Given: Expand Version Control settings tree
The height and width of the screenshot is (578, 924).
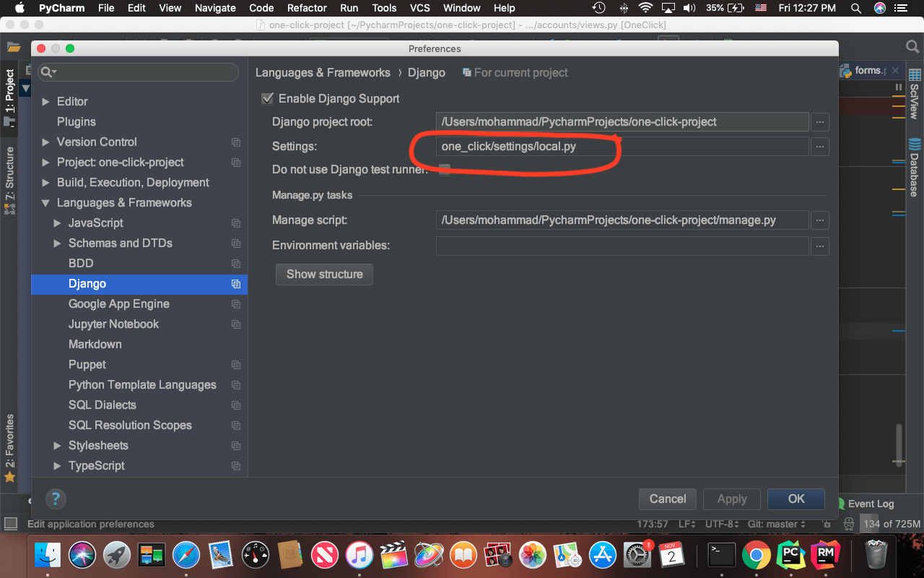Looking at the screenshot, I should point(46,142).
